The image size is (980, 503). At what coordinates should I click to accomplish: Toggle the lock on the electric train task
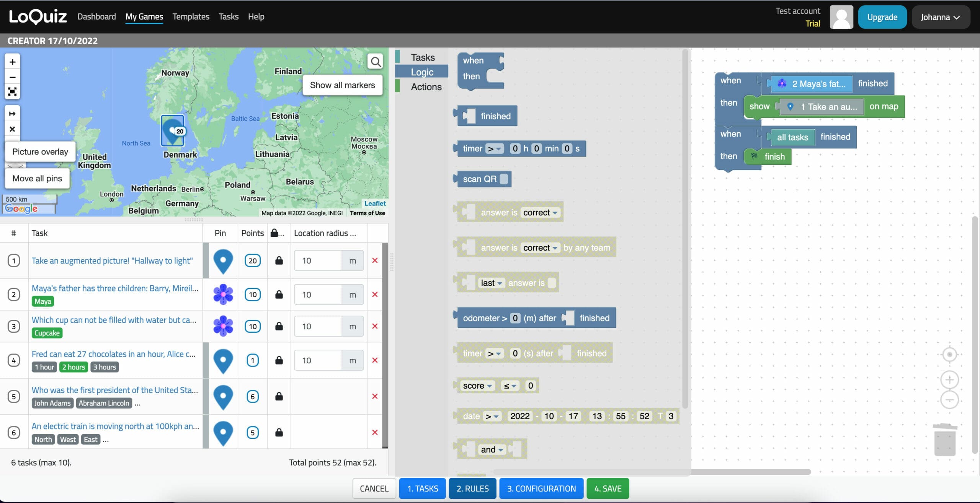point(279,432)
